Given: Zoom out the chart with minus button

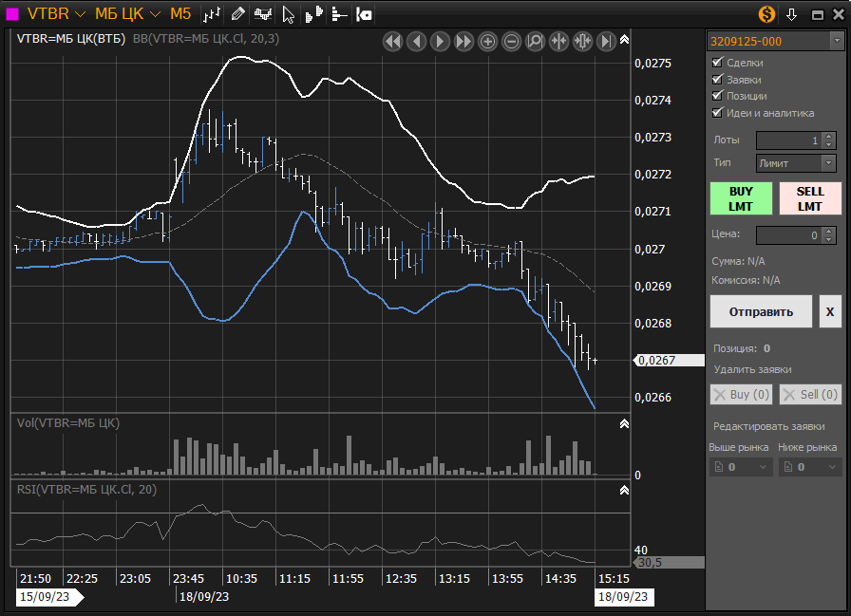Looking at the screenshot, I should click(511, 41).
